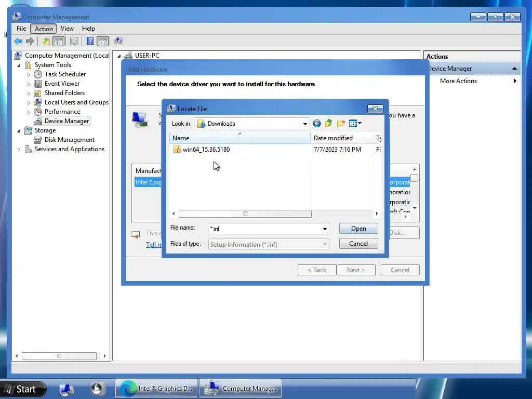Click horizontal scrollbar under console tree
This screenshot has width=532, height=399.
pos(59,356)
